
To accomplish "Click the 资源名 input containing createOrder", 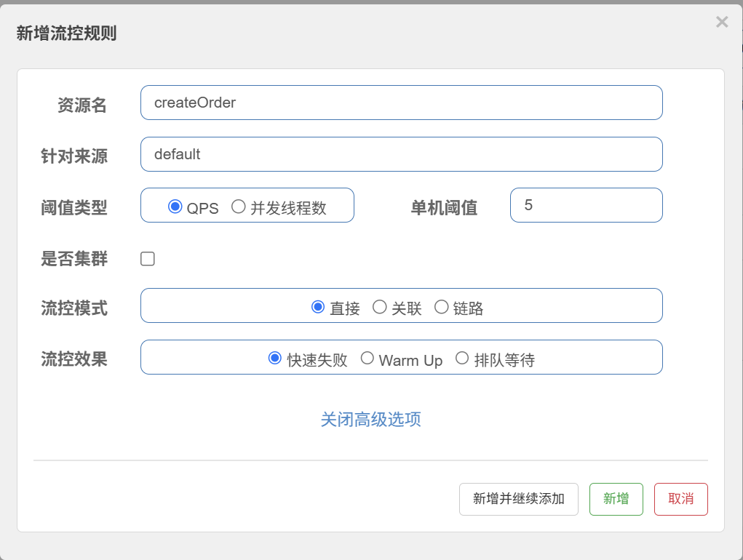I will tap(401, 103).
